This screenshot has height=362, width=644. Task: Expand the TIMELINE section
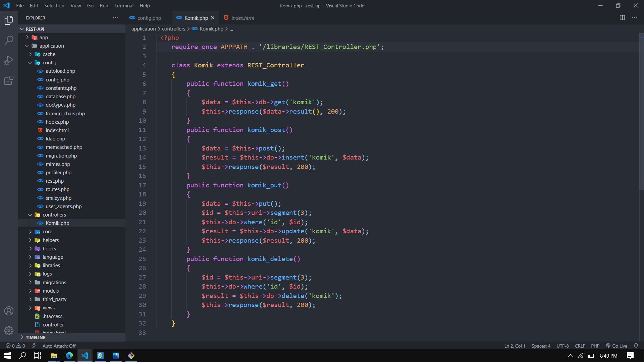tap(72, 338)
